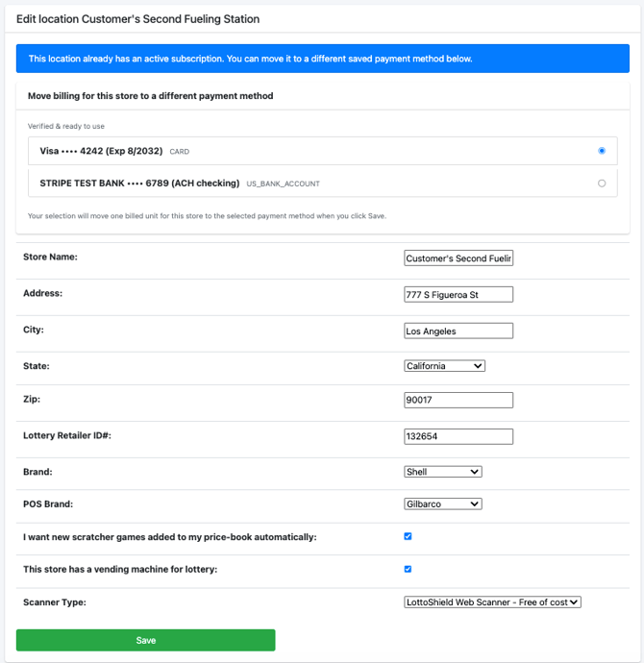Click the Lottery Retailer ID# field
The height and width of the screenshot is (663, 644).
point(458,437)
